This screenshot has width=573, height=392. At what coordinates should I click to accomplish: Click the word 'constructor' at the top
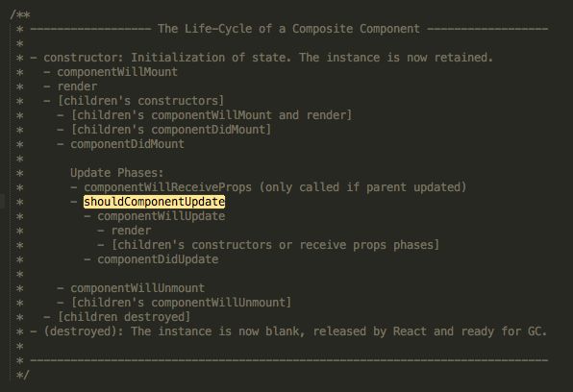coord(84,58)
